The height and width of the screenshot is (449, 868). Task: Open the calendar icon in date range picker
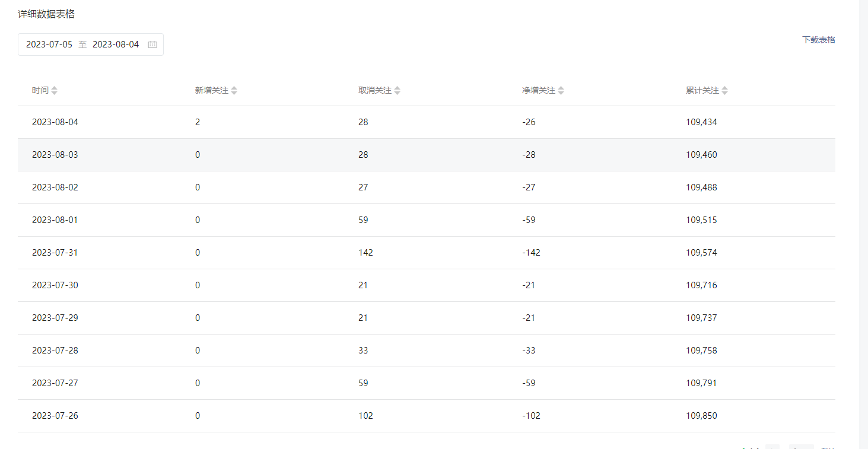(x=152, y=44)
